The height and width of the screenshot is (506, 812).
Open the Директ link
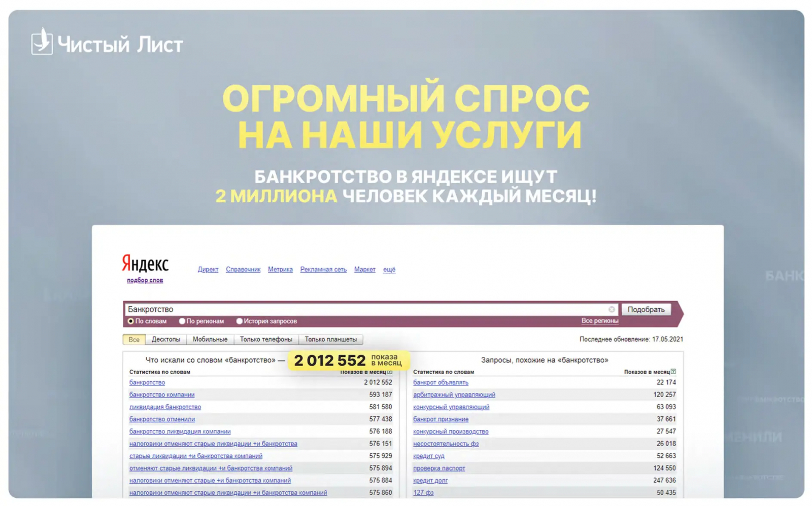[208, 269]
